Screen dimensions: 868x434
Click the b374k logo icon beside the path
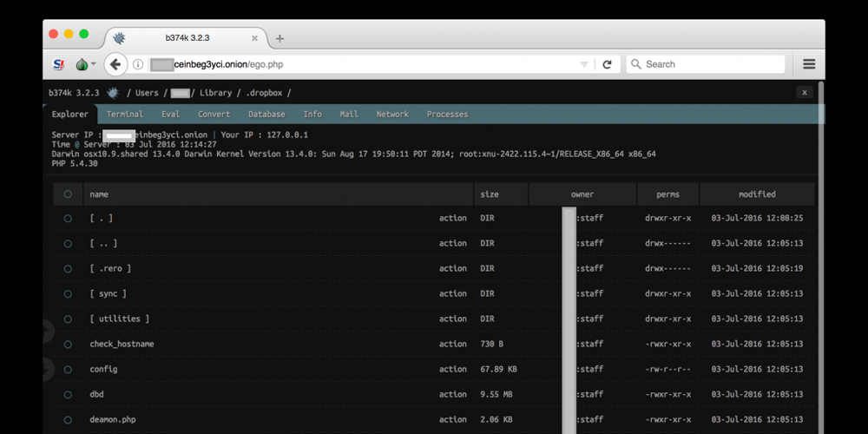[x=112, y=93]
